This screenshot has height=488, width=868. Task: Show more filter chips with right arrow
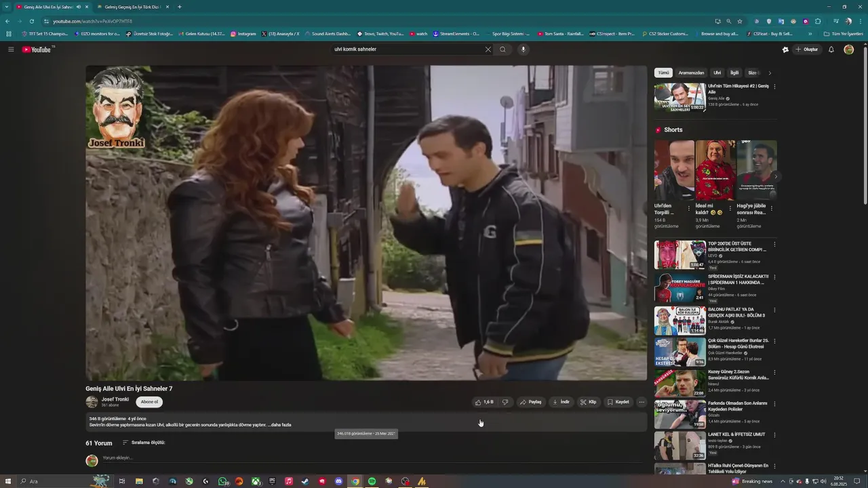(x=769, y=73)
